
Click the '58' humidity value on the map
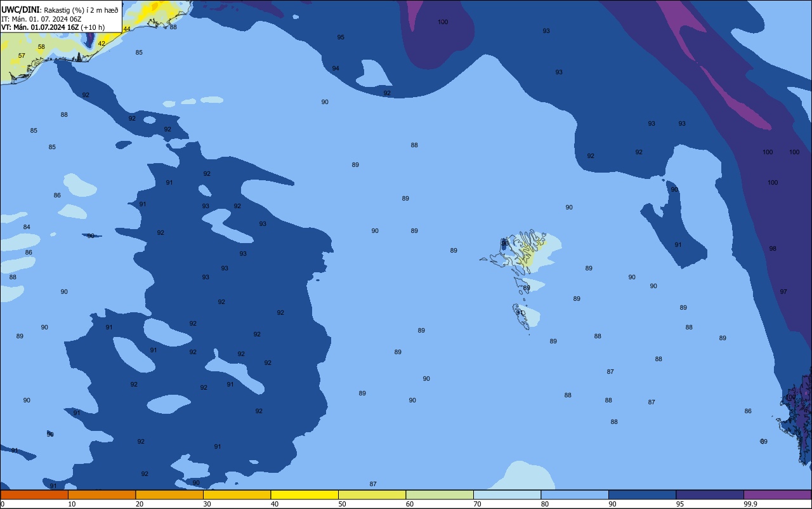point(41,47)
